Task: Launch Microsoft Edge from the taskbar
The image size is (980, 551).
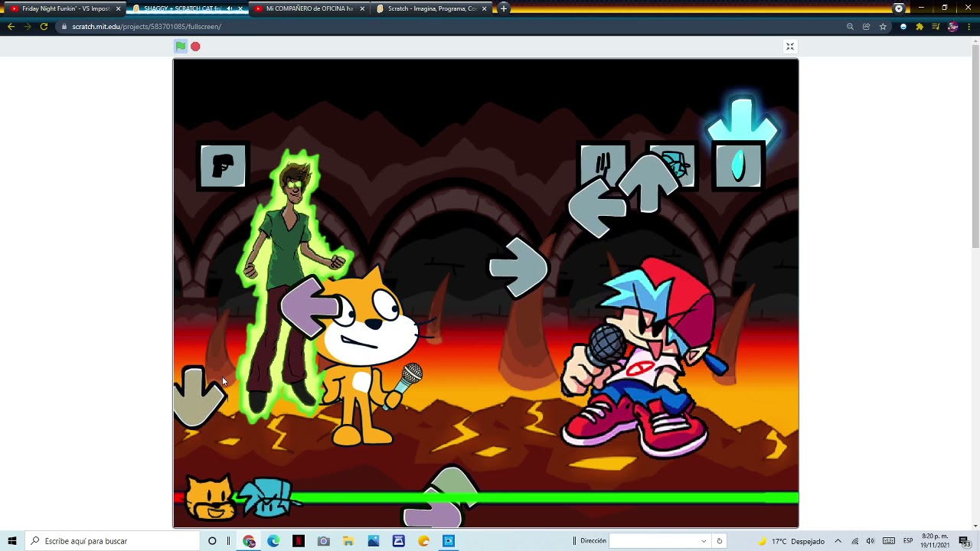Action: (x=273, y=541)
